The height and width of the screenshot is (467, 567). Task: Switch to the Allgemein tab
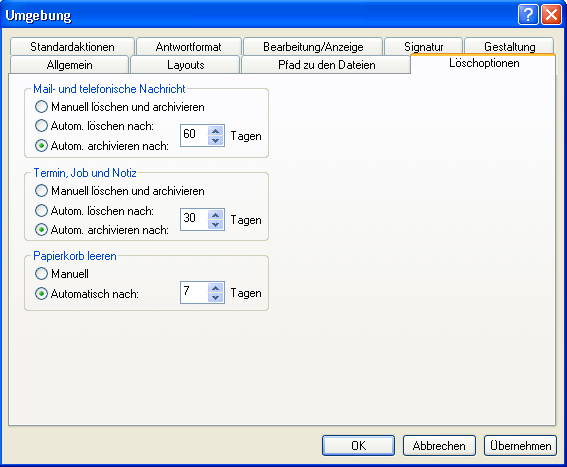click(x=69, y=65)
